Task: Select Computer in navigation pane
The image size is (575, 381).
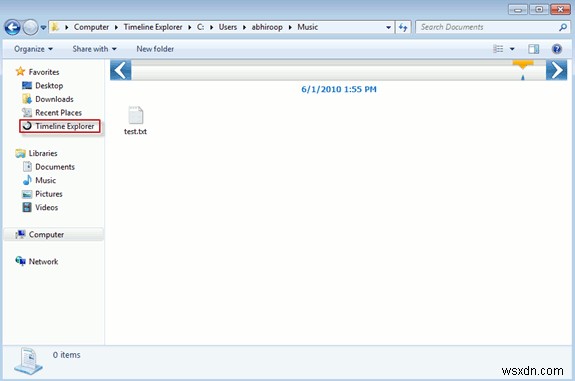Action: 46,235
